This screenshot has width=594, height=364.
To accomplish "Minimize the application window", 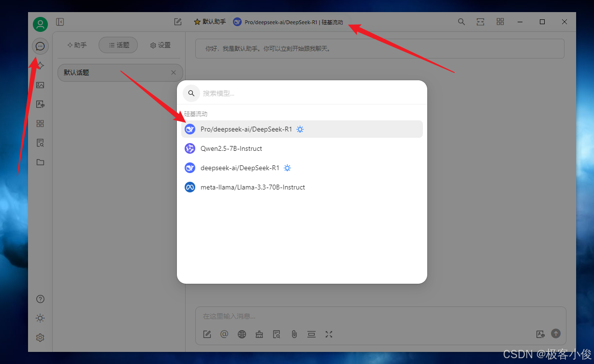I will tap(520, 22).
